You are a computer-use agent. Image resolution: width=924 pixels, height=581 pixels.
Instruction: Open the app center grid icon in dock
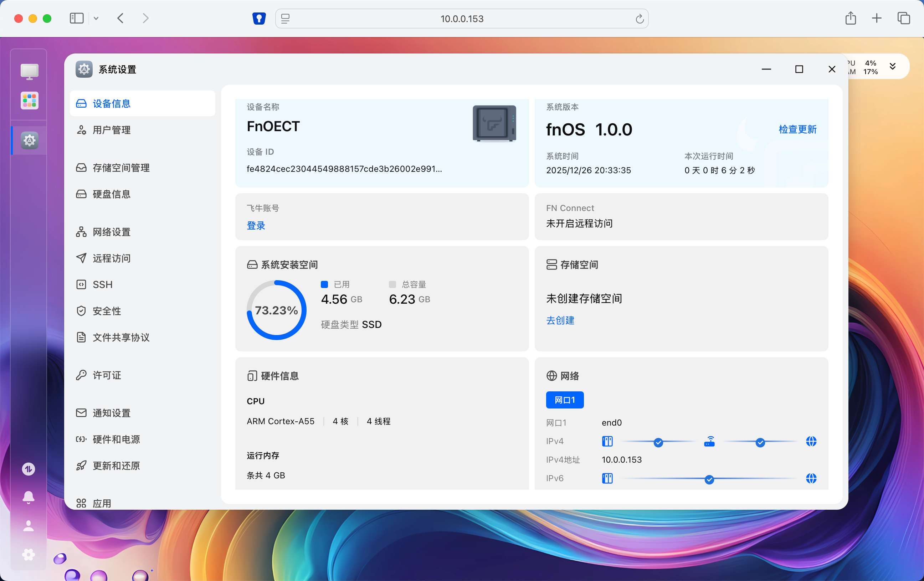click(29, 101)
